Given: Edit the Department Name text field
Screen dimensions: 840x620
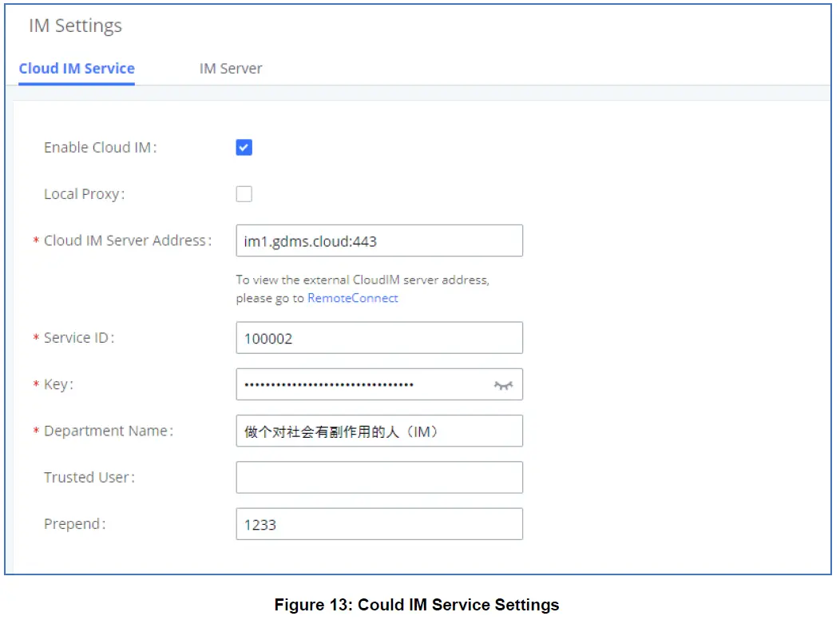Looking at the screenshot, I should click(x=379, y=431).
